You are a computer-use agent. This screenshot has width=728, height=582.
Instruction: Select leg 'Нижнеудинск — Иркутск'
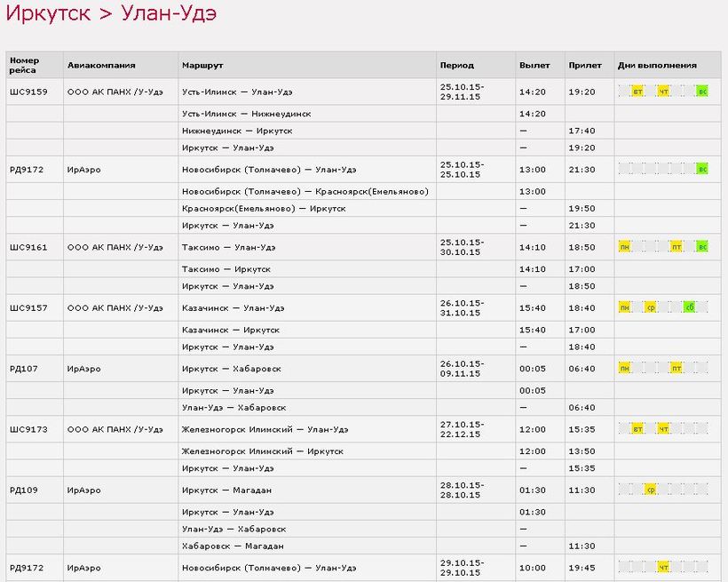coord(237,131)
